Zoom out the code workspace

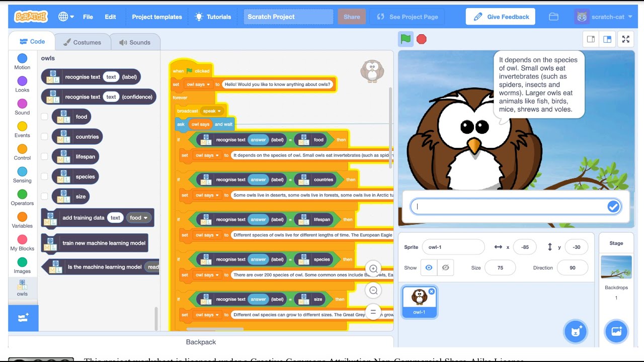point(373,290)
